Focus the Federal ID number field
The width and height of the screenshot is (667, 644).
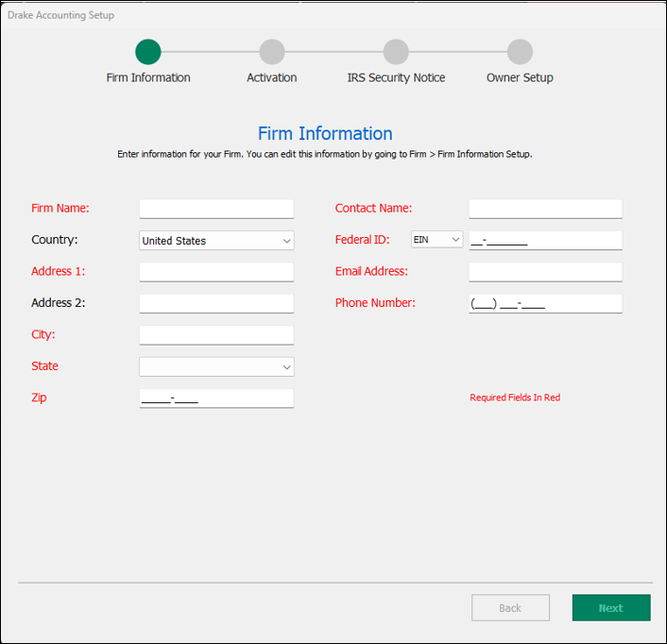(545, 241)
